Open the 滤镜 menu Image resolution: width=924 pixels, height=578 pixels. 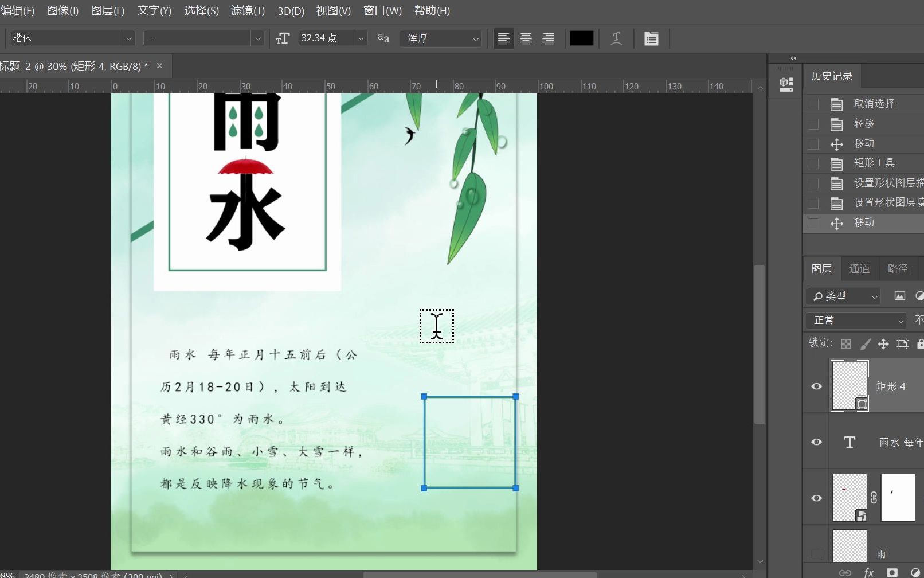(x=248, y=11)
